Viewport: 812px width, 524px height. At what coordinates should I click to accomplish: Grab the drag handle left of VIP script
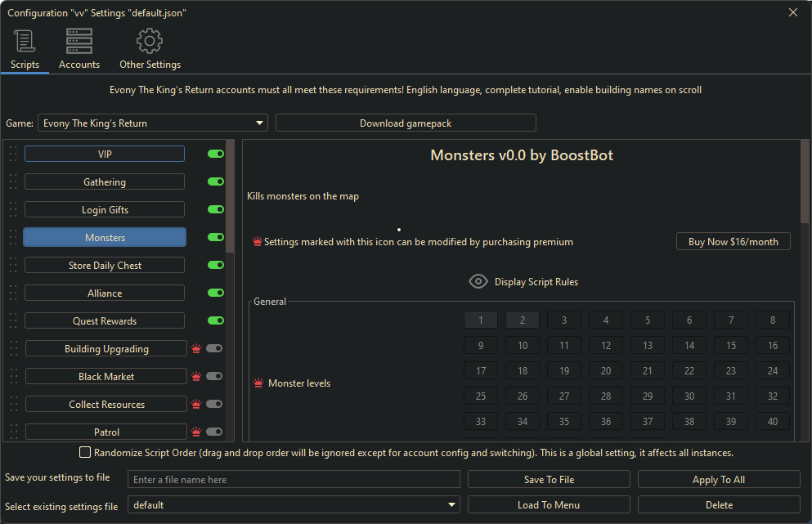pos(13,154)
